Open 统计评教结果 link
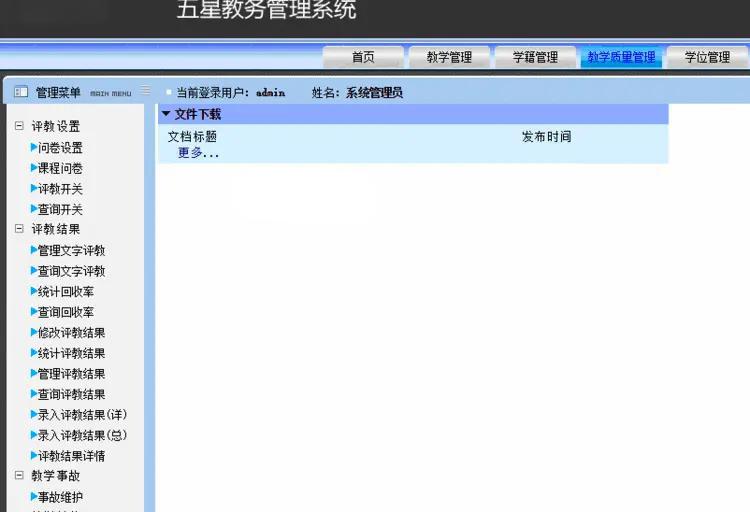Screen dimensions: 750x512 pos(71,354)
